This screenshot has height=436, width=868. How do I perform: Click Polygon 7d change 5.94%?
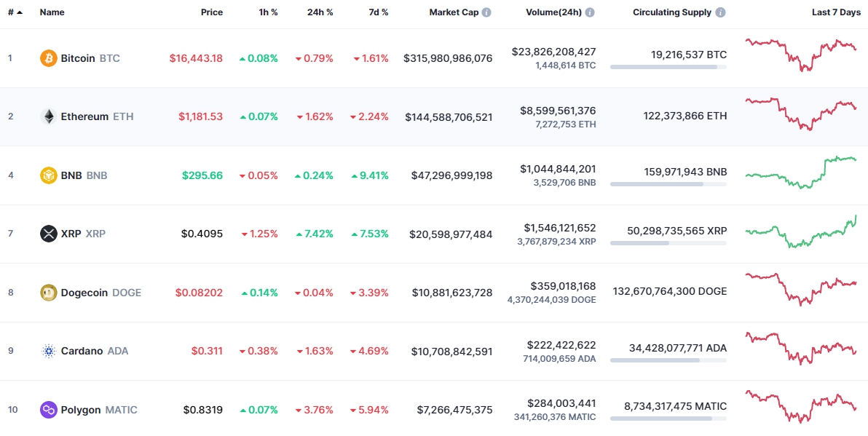pos(369,410)
